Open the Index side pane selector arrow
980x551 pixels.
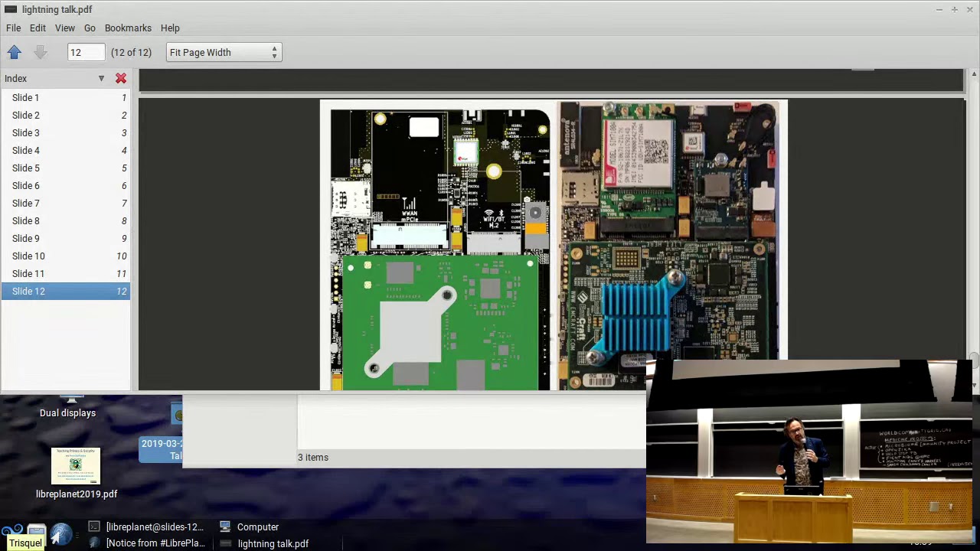coord(101,78)
